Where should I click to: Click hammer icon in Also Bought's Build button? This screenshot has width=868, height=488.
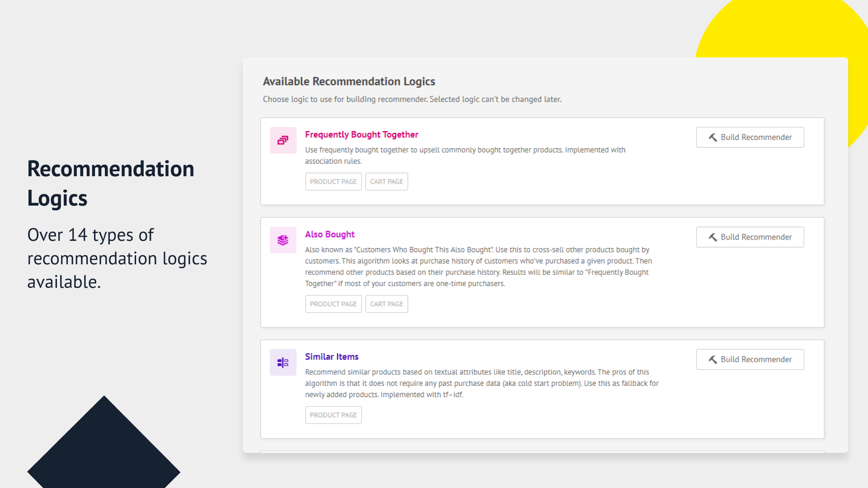[713, 237]
